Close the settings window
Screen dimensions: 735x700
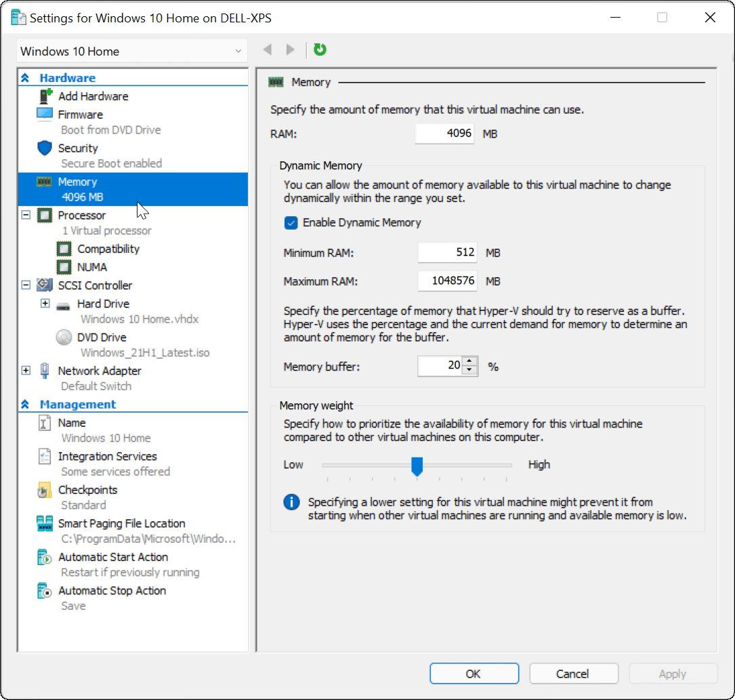tap(710, 18)
